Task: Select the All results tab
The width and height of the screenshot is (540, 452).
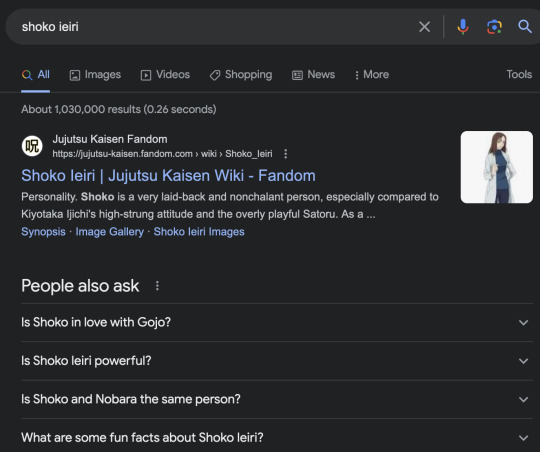Action: [36, 75]
